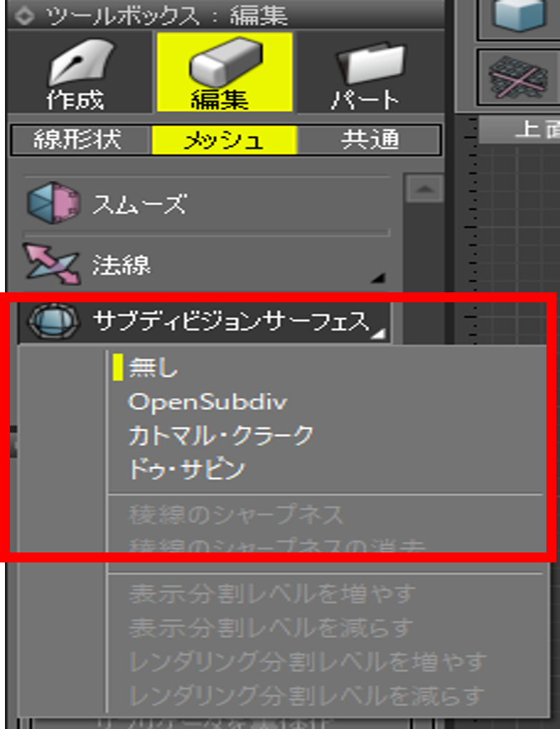Viewport: 560px width, 729px height.
Task: Toggle the ツールボックス panel diamond icon
Action: (24, 16)
